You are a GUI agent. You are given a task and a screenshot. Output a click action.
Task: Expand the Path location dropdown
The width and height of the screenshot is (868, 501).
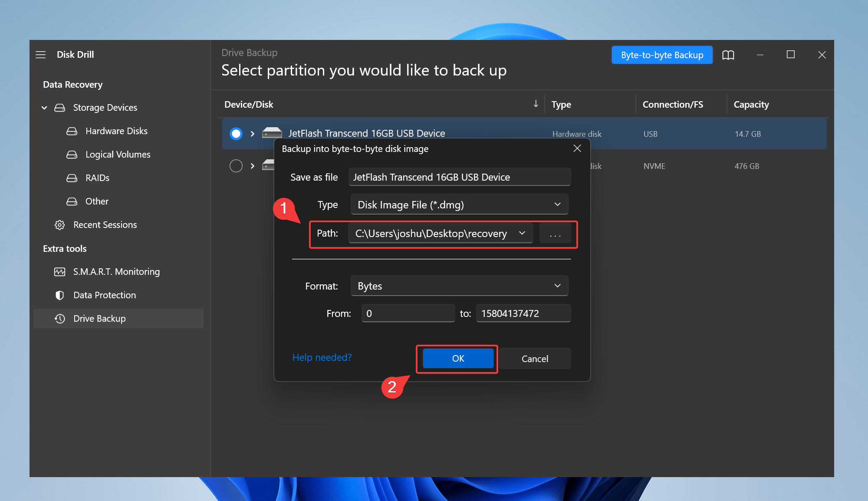pyautogui.click(x=522, y=234)
